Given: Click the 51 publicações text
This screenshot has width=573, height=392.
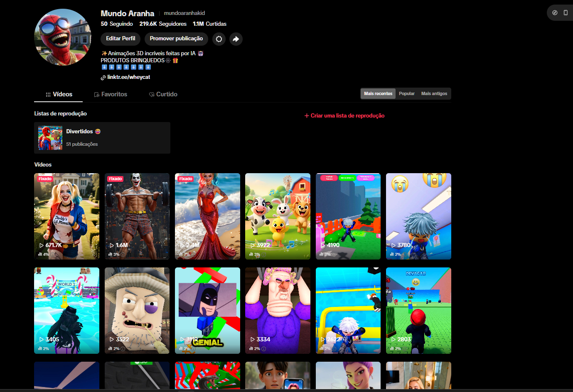Looking at the screenshot, I should tap(82, 144).
